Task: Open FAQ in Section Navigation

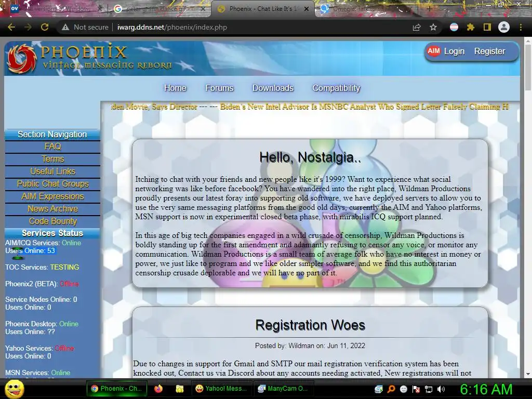Action: click(x=52, y=147)
